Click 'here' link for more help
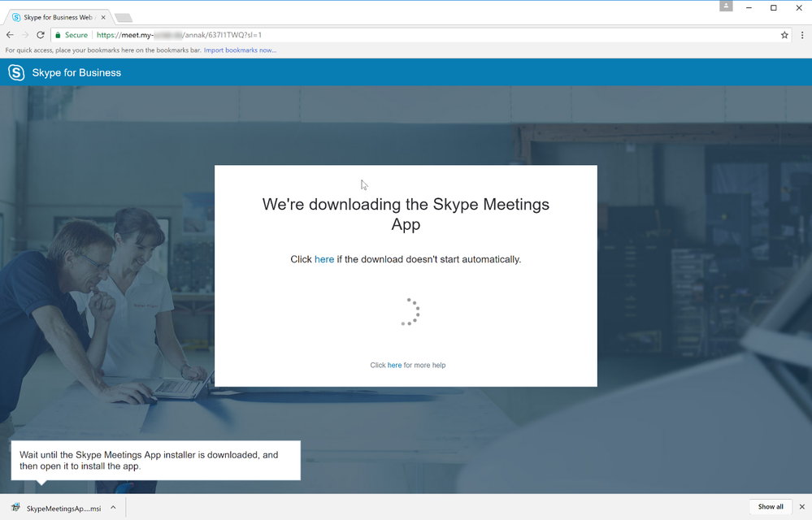Image resolution: width=812 pixels, height=520 pixels. 394,366
